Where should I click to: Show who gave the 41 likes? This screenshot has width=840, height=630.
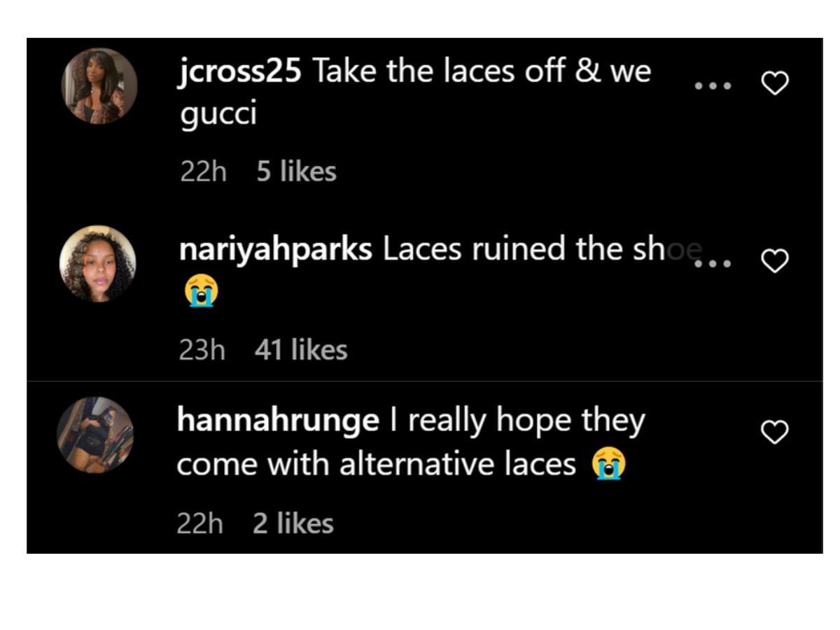point(301,349)
